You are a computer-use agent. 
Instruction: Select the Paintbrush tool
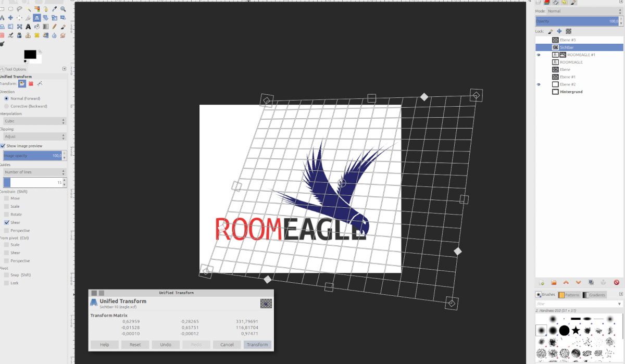[x=63, y=26]
